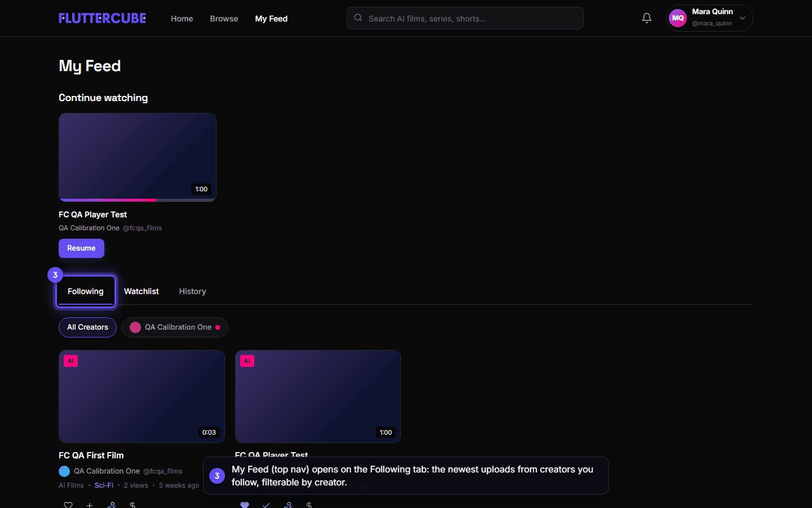The height and width of the screenshot is (508, 812).
Task: Open the Continue watching thumbnail
Action: point(138,157)
